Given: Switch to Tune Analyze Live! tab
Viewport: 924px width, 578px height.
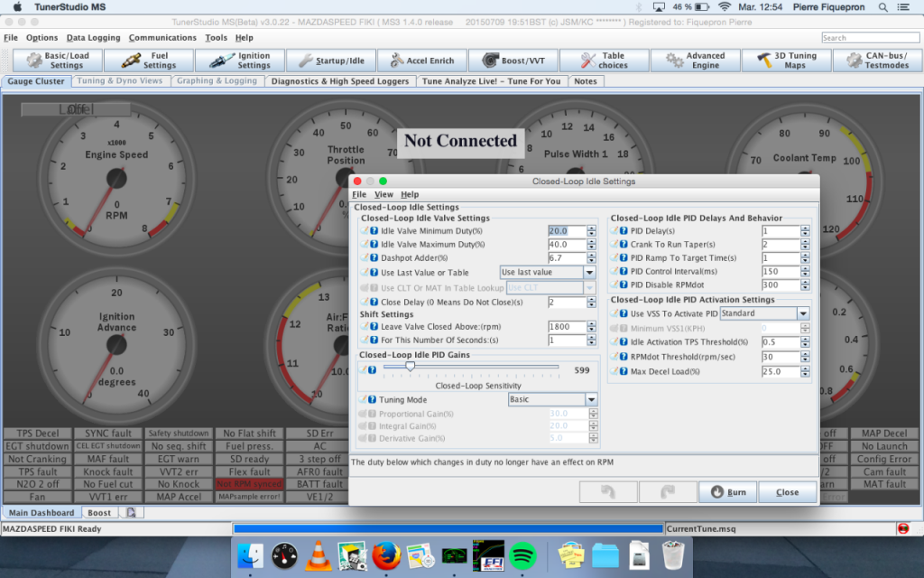Looking at the screenshot, I should [492, 80].
